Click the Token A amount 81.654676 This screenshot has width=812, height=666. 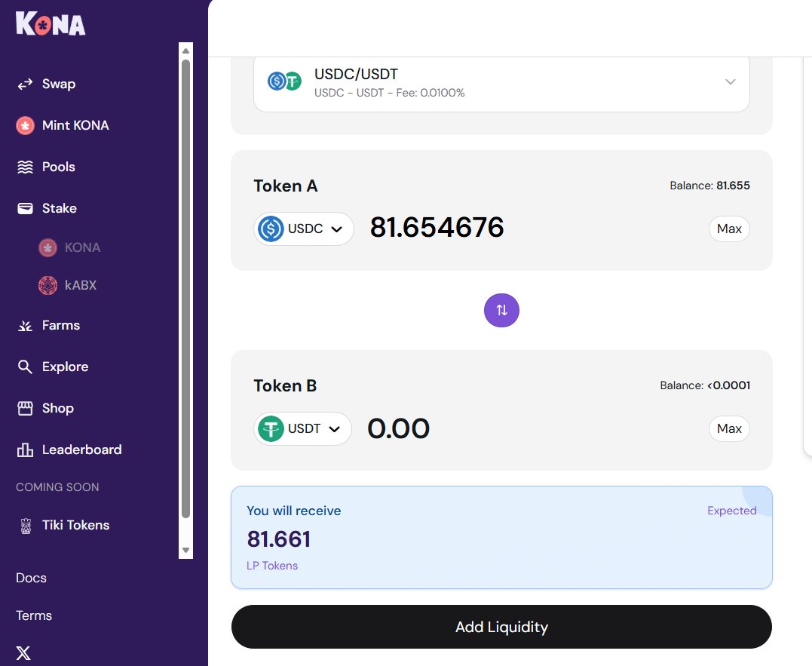pyautogui.click(x=437, y=227)
